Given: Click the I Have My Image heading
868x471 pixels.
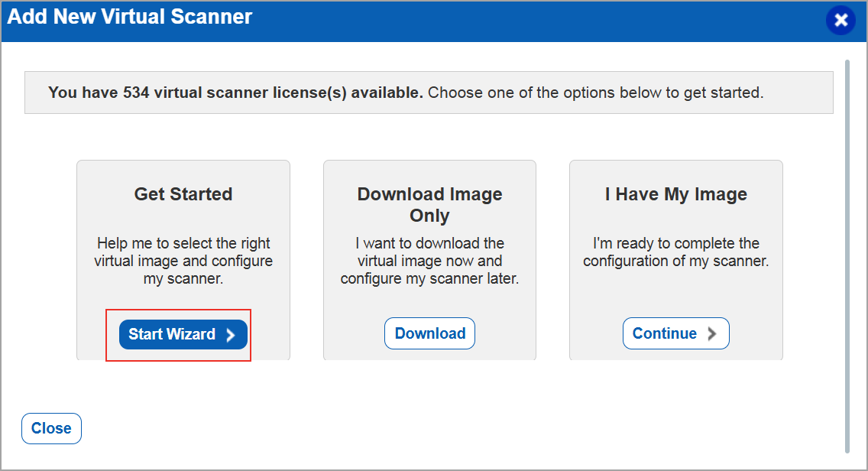Looking at the screenshot, I should (x=675, y=194).
